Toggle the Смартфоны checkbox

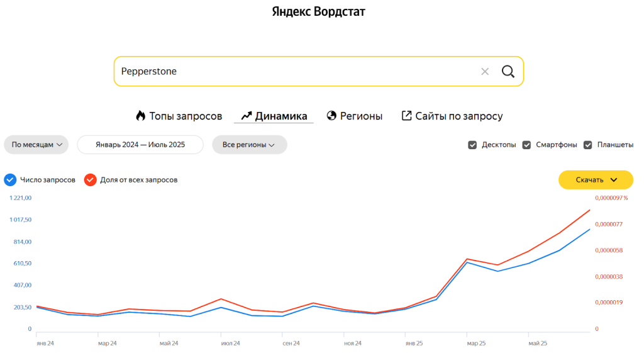[x=526, y=145]
